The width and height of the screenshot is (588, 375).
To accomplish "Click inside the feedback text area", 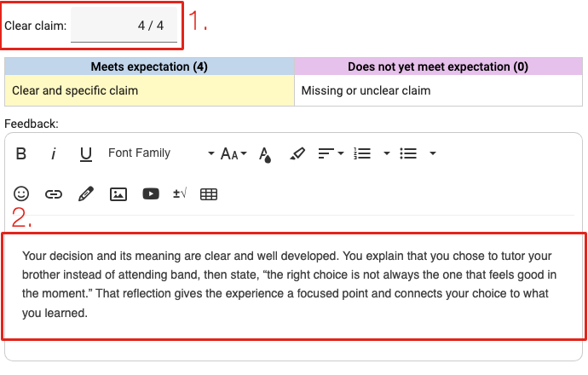I will click(x=293, y=285).
